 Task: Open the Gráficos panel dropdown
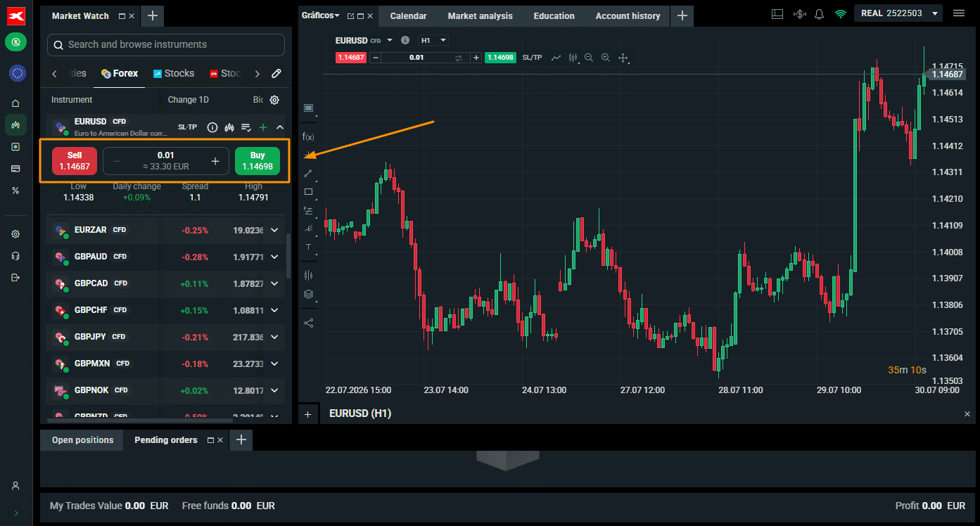(x=320, y=15)
